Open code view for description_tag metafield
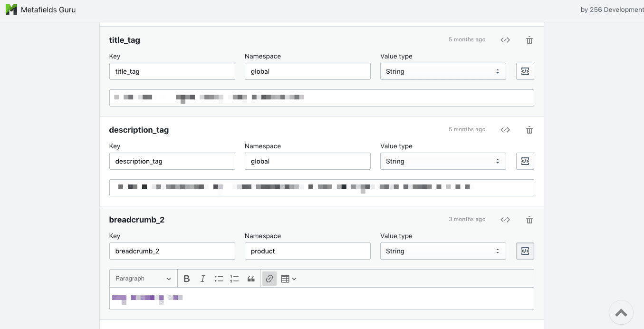The width and height of the screenshot is (644, 329). click(x=505, y=130)
